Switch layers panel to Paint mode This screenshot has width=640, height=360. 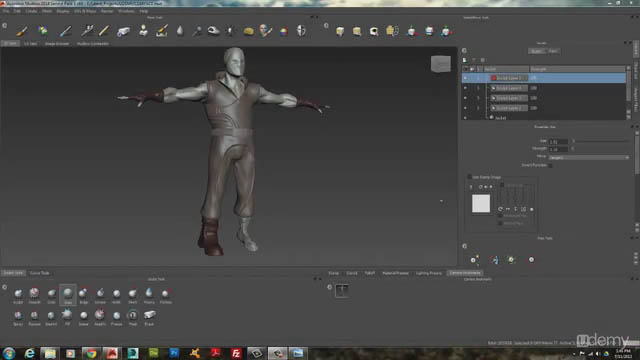(553, 51)
